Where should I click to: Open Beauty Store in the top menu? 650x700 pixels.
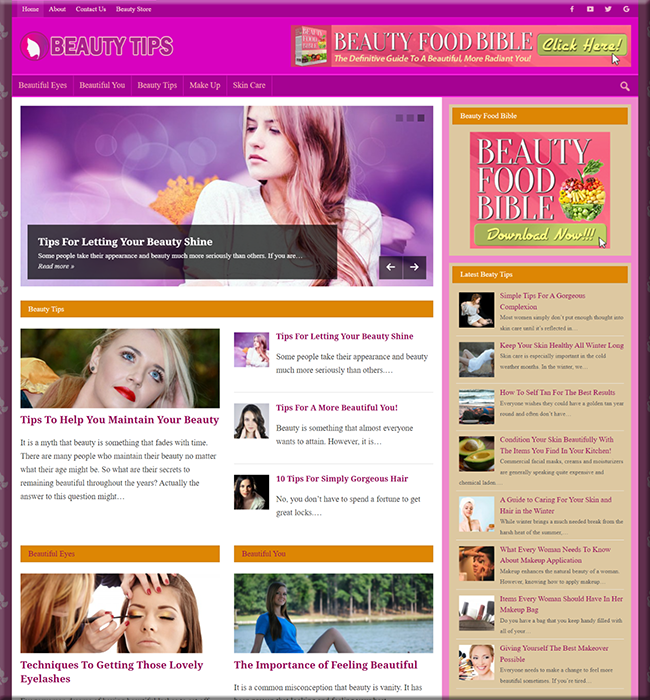pos(133,9)
